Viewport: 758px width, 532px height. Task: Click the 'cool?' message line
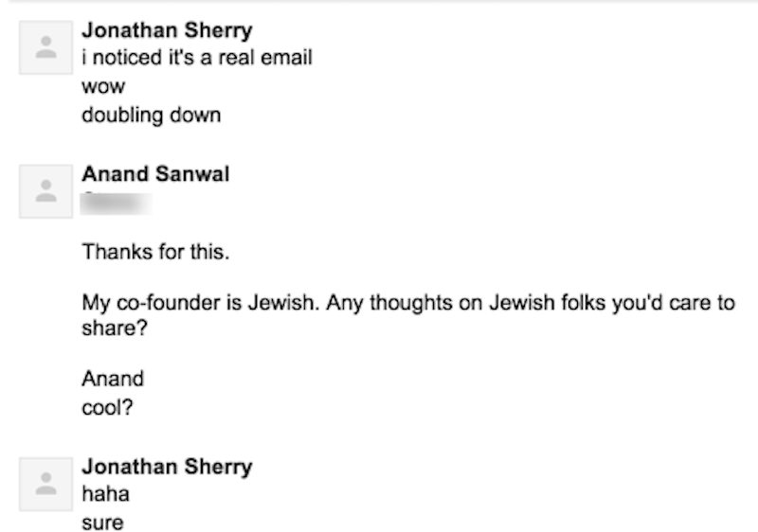click(107, 407)
